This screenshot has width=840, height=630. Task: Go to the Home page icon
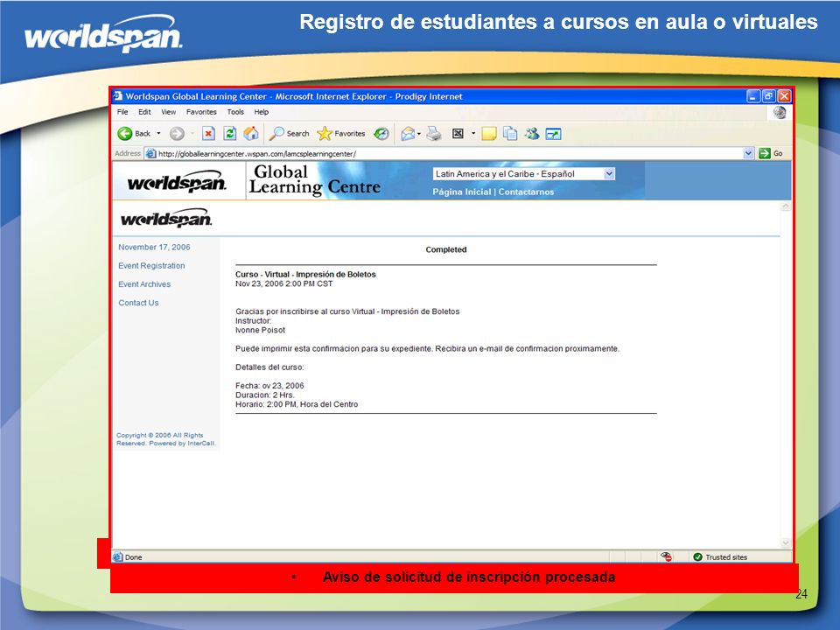[251, 133]
